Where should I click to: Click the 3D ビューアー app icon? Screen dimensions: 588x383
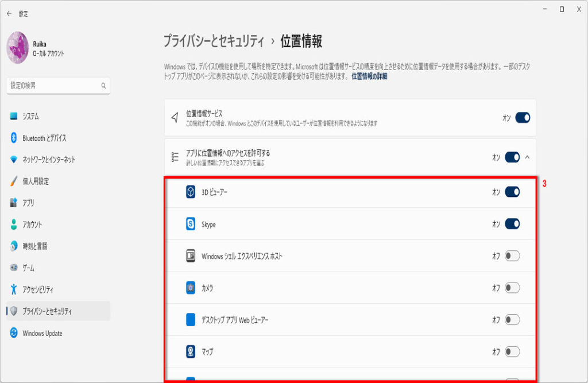pyautogui.click(x=191, y=192)
